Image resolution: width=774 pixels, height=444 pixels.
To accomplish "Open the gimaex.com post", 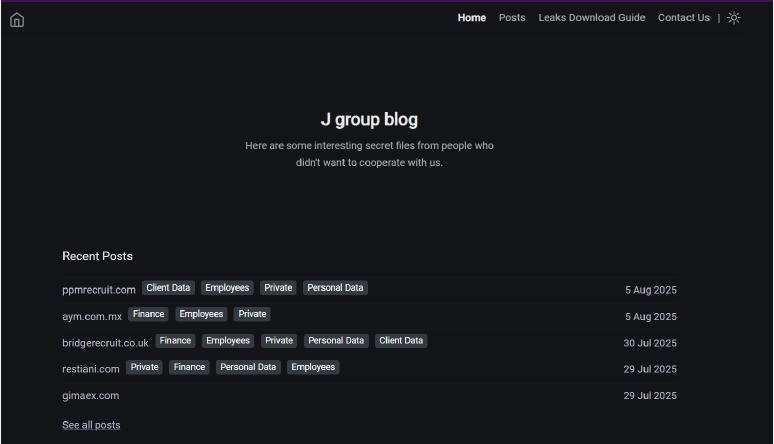I will tap(90, 396).
